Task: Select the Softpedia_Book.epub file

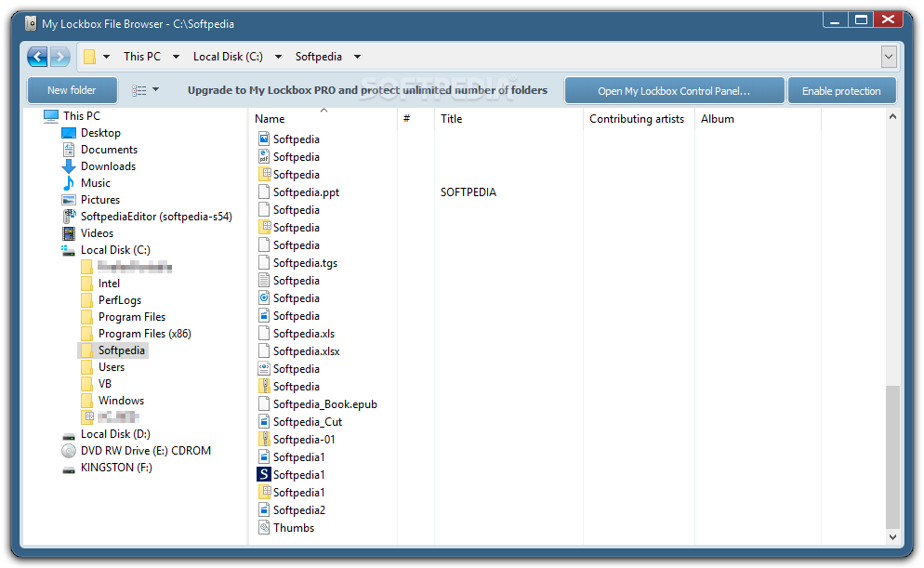Action: point(324,404)
